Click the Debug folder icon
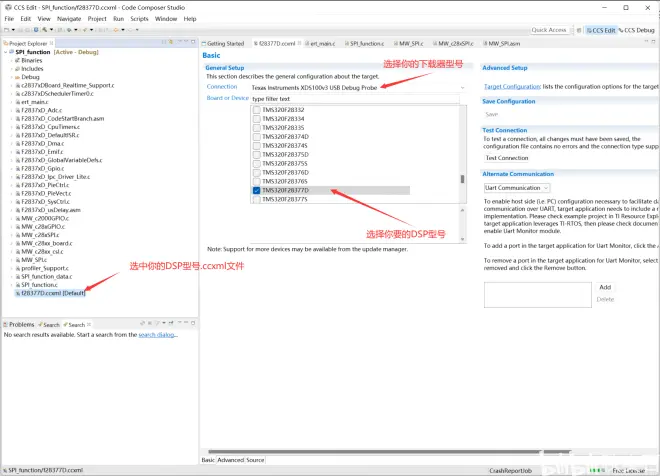 click(x=18, y=77)
